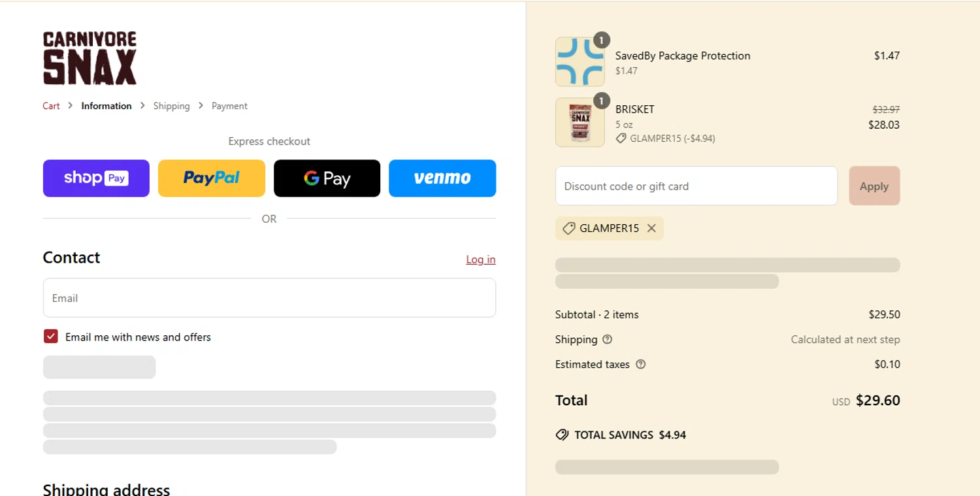Click the Carnivore Snax logo
Viewport: 980px width, 496px height.
90,58
